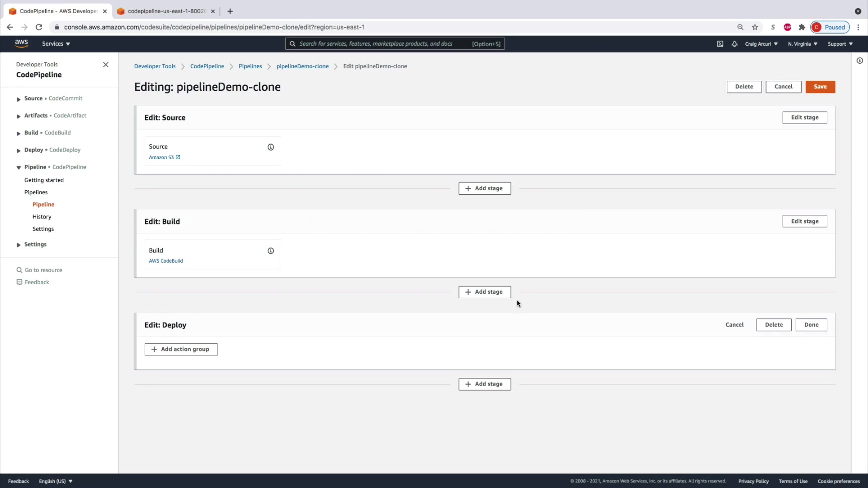Close the Developer Tools side panel

[x=105, y=65]
